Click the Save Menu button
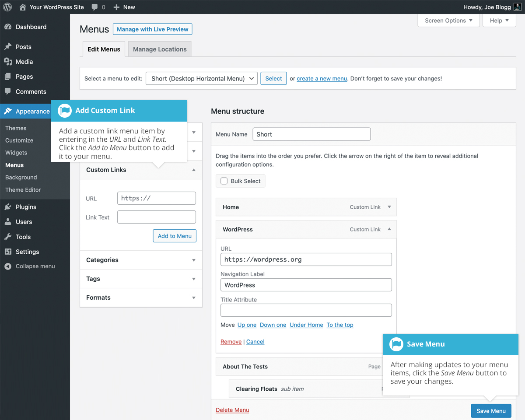 [x=491, y=411]
